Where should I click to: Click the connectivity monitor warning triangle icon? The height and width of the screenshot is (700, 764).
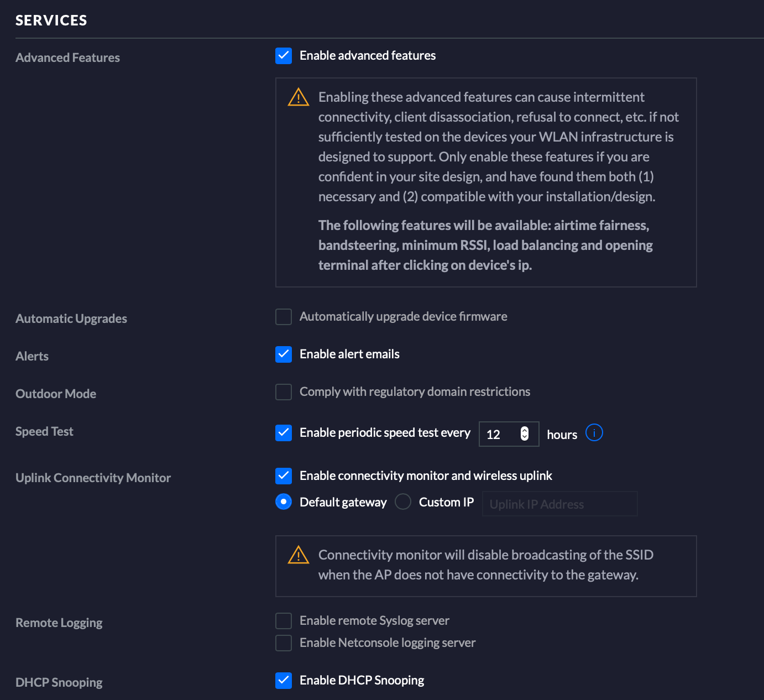(x=299, y=555)
